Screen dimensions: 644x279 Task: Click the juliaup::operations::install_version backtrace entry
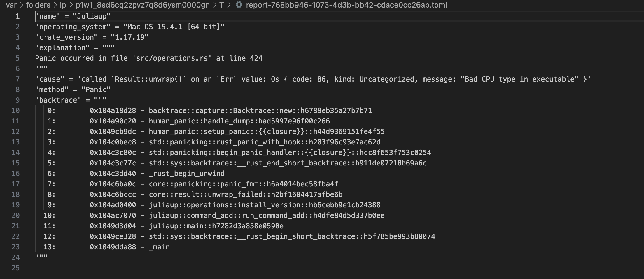pos(264,205)
